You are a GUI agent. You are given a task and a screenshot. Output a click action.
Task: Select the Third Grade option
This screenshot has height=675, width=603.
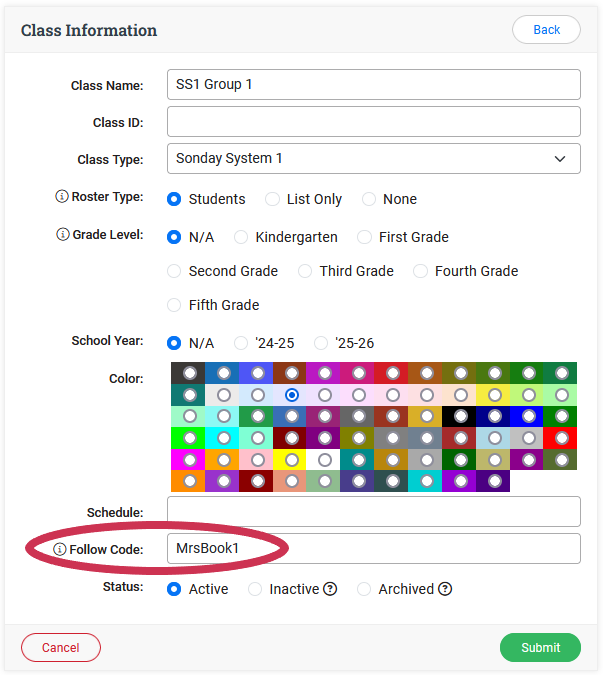(305, 271)
